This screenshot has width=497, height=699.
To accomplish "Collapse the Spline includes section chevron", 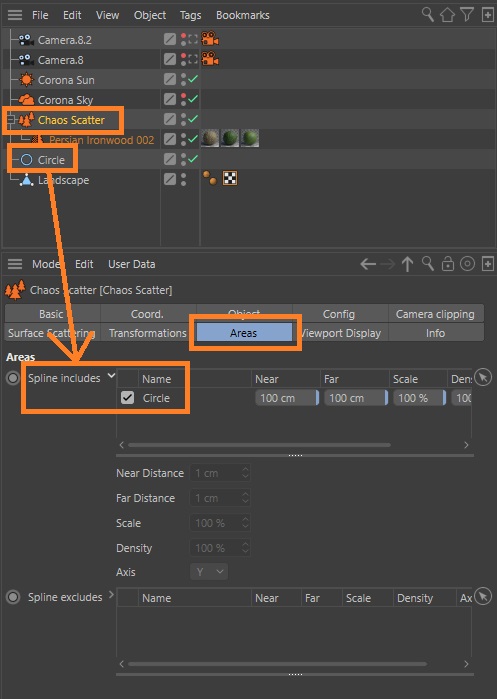I will [x=111, y=376].
